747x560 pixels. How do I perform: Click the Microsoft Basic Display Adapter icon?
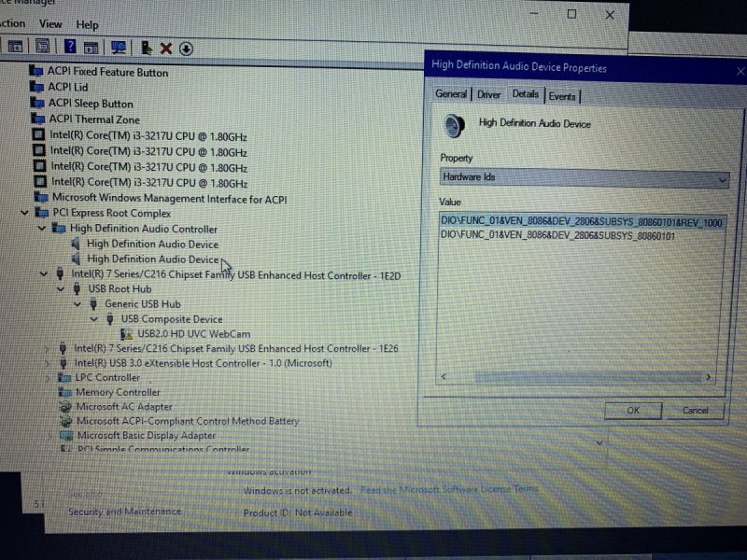(x=66, y=435)
